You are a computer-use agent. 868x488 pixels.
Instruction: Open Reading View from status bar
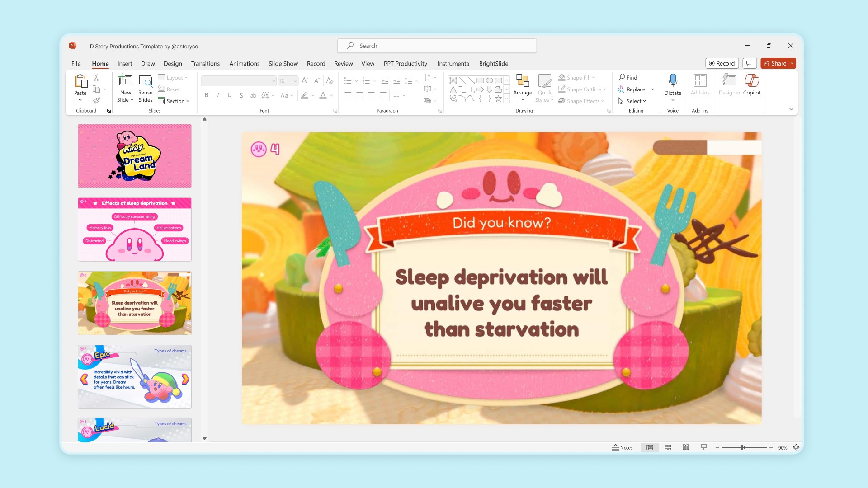[686, 447]
